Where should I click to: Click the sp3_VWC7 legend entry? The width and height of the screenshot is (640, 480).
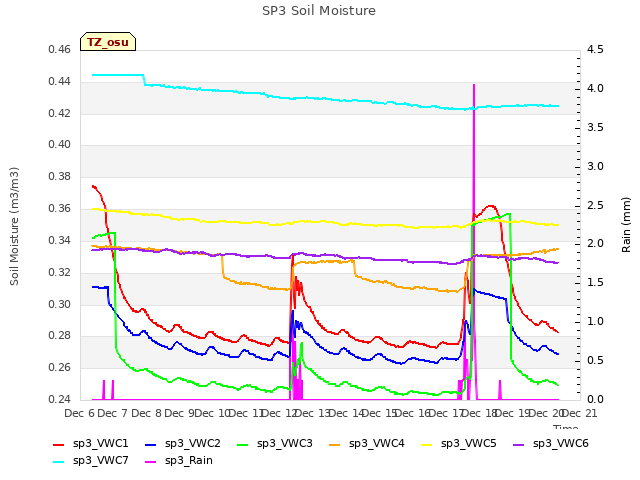pos(91,461)
